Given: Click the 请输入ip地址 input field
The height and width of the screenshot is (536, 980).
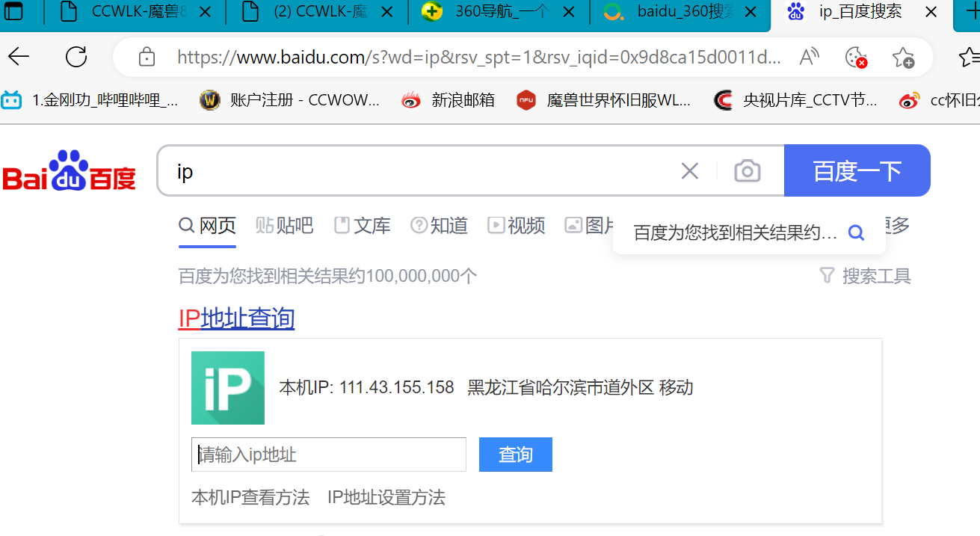Looking at the screenshot, I should click(328, 454).
